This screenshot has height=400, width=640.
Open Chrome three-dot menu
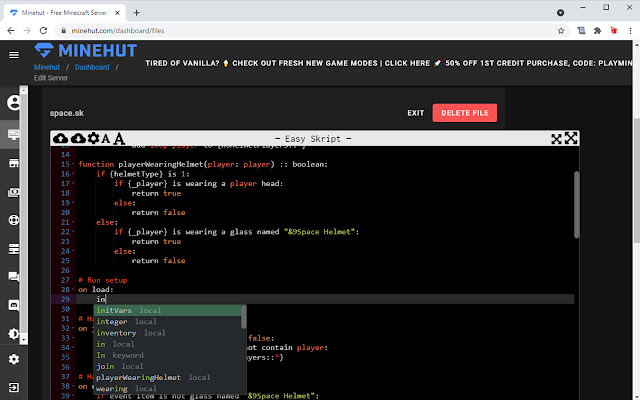click(x=631, y=31)
